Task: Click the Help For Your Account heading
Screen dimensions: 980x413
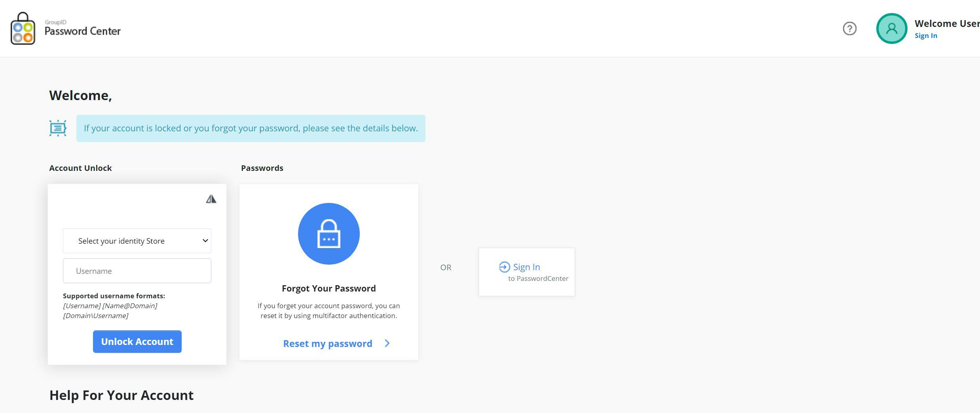Action: pos(121,395)
